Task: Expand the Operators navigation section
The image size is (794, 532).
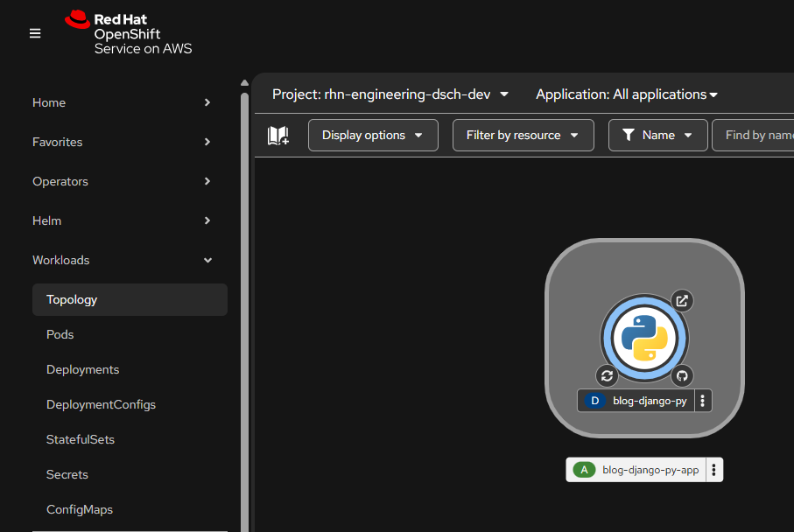Action: (122, 181)
